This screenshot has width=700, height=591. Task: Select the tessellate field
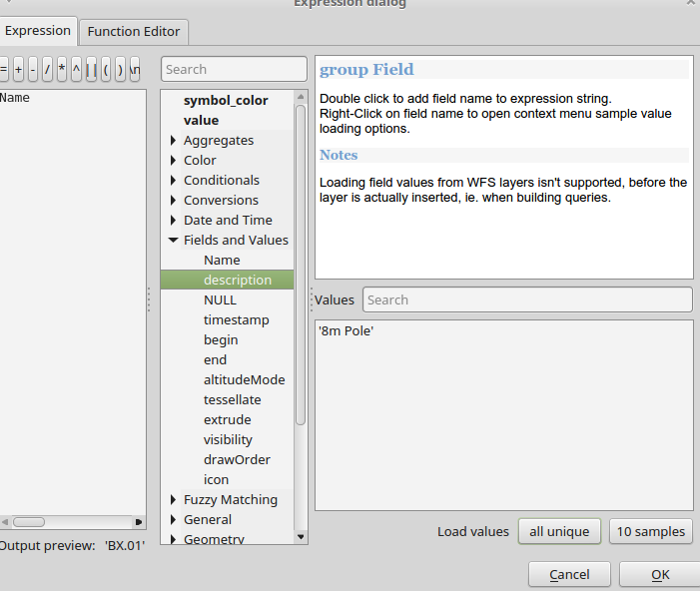click(232, 399)
